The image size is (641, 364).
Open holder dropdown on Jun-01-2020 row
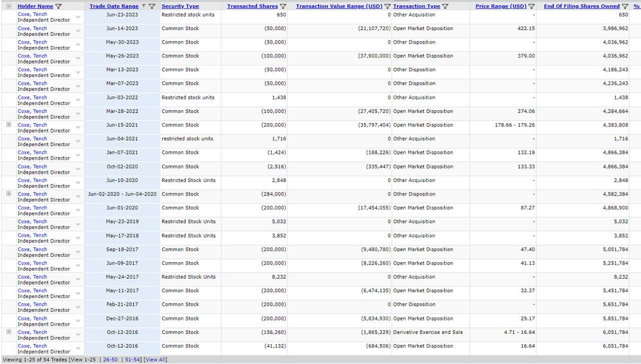[78, 210]
